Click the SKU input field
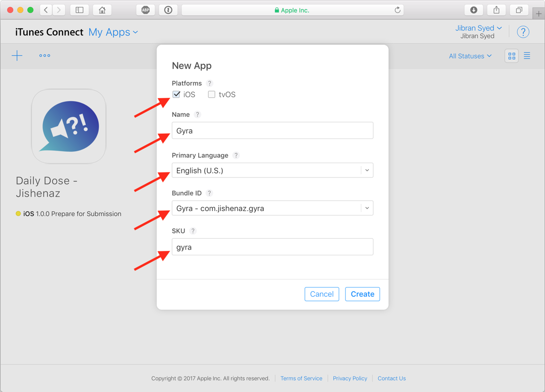The image size is (545, 392). click(x=272, y=247)
